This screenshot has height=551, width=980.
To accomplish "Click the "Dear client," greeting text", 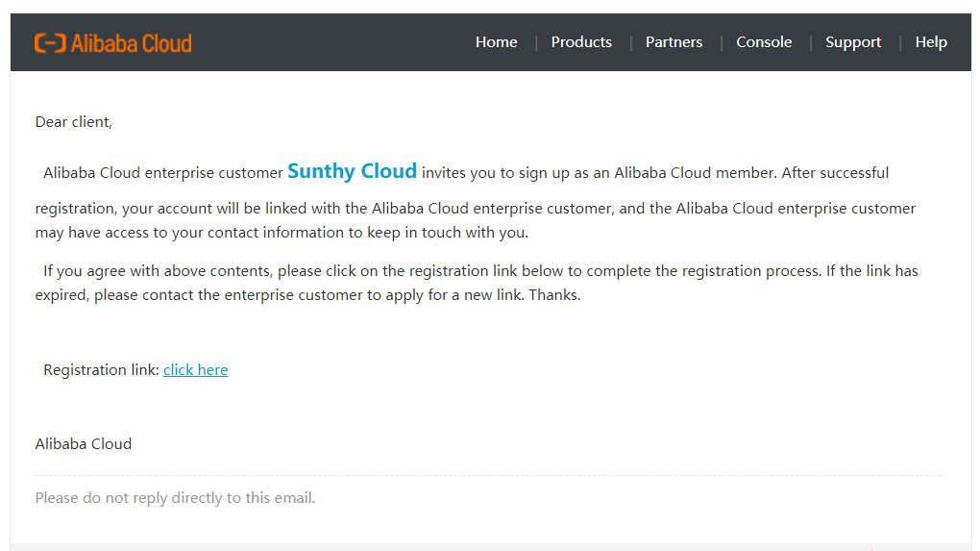I will [x=74, y=122].
